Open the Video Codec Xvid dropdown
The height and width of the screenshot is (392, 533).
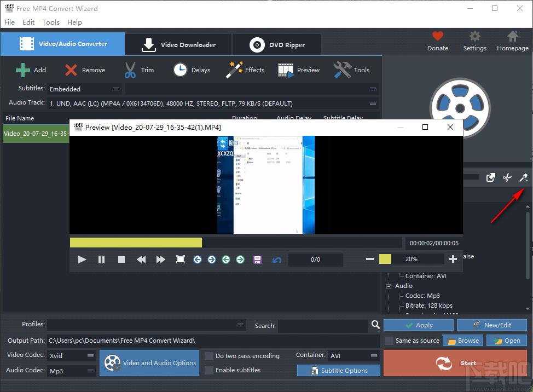[x=72, y=356]
